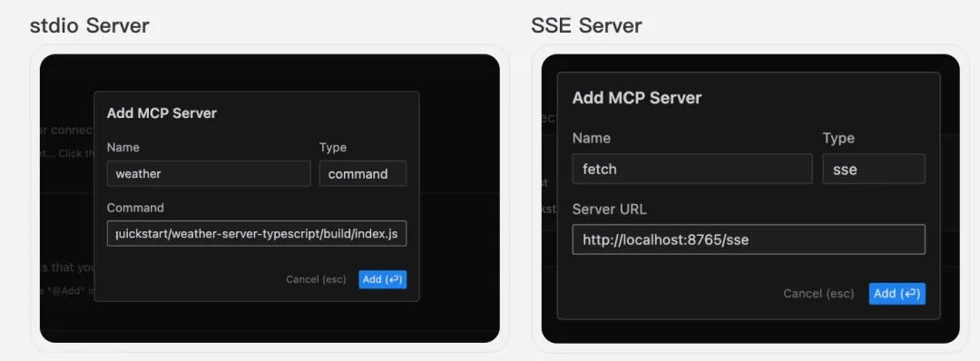Click the Server URL field with localhost:8765
Image resolution: width=980 pixels, height=361 pixels.
tap(749, 239)
